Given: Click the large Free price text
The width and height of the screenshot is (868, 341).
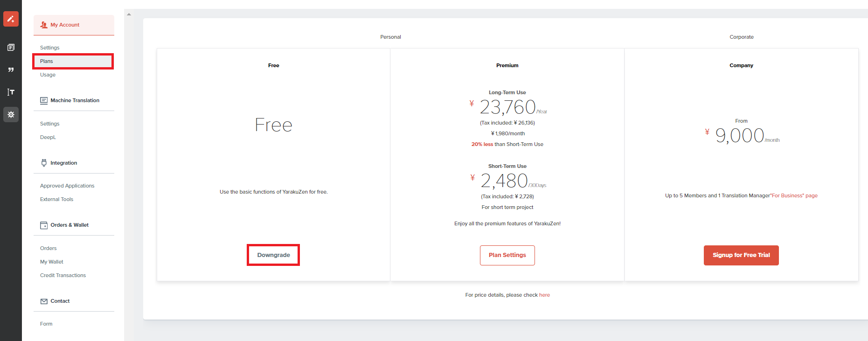Looking at the screenshot, I should click(273, 125).
